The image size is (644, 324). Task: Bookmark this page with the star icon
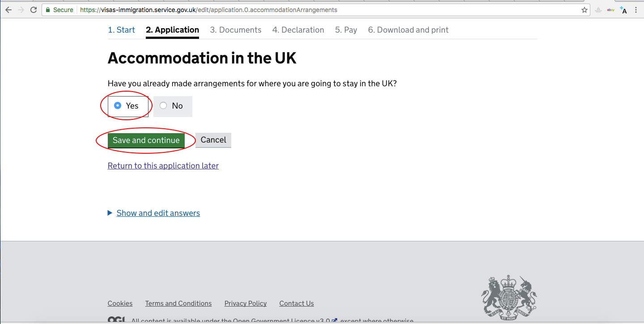pos(585,10)
